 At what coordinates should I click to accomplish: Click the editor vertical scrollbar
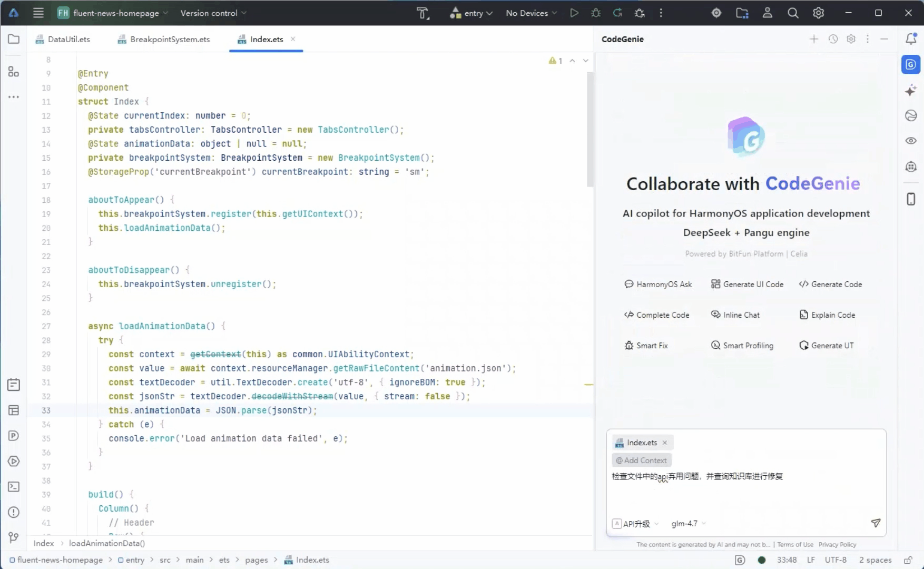click(590, 129)
